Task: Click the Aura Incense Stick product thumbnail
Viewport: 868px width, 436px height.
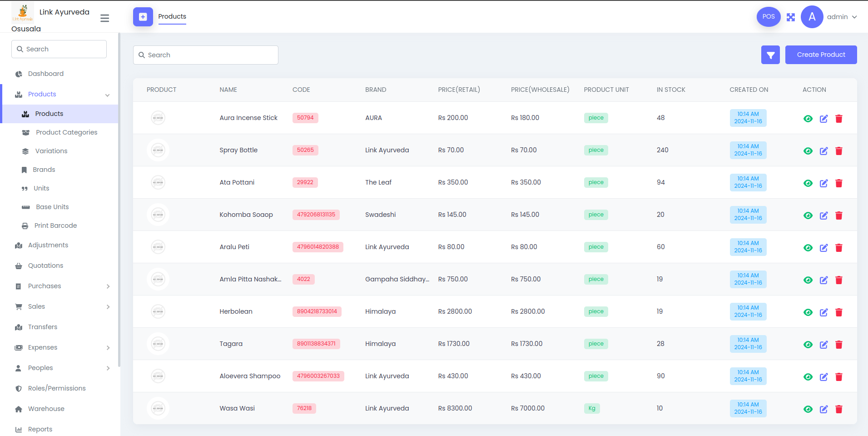Action: [158, 118]
